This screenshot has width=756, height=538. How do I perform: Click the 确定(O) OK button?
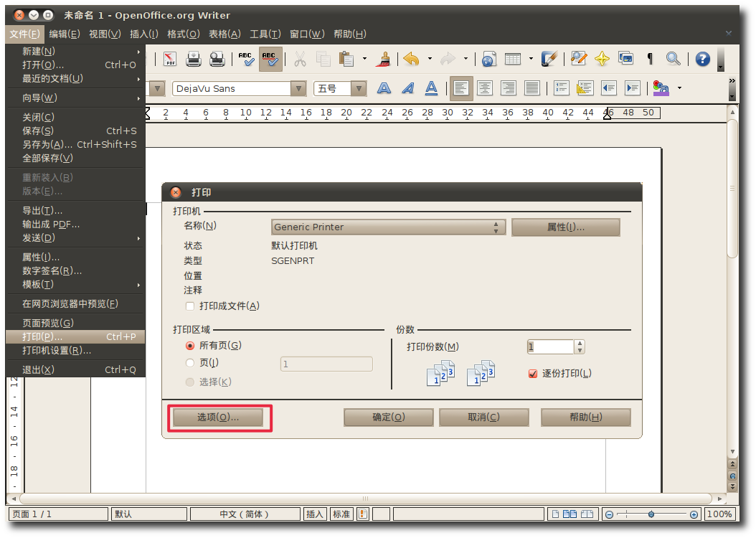389,417
